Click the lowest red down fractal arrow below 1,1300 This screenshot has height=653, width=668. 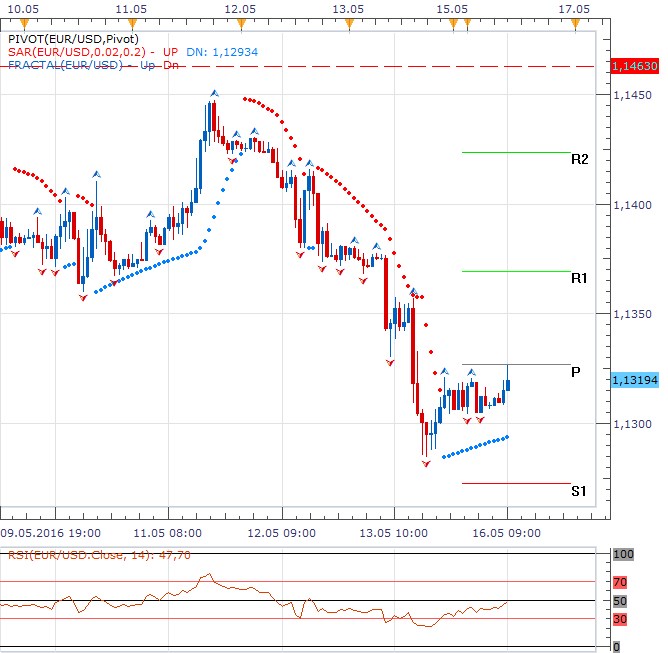pos(426,464)
